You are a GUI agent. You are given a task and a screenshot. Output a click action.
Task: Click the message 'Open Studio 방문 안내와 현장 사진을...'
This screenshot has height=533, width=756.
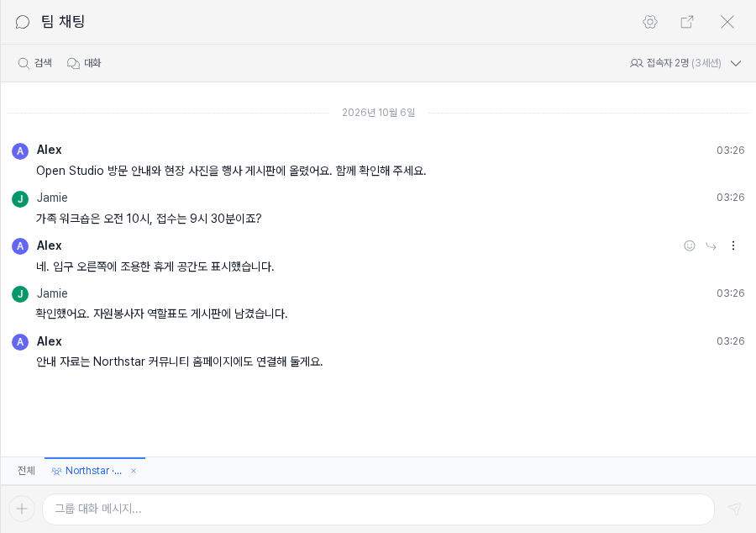click(231, 171)
